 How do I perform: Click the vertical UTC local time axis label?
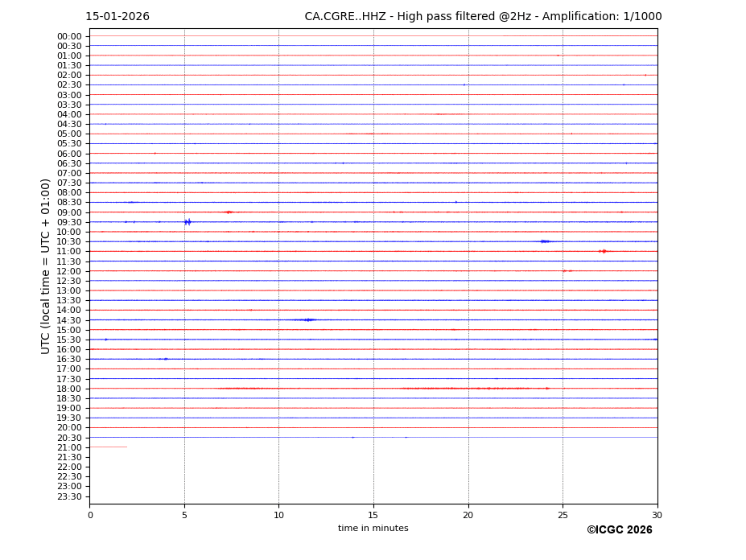pyautogui.click(x=46, y=266)
